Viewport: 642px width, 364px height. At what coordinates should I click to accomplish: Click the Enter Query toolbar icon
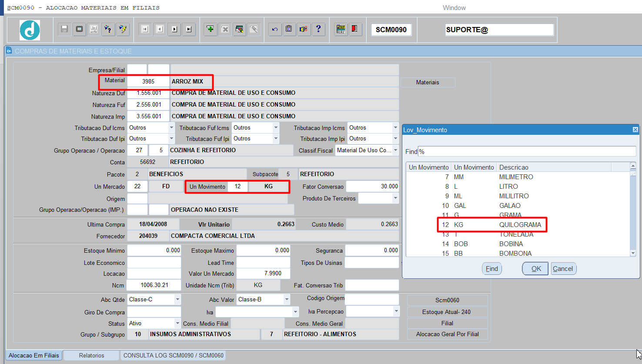tap(108, 29)
